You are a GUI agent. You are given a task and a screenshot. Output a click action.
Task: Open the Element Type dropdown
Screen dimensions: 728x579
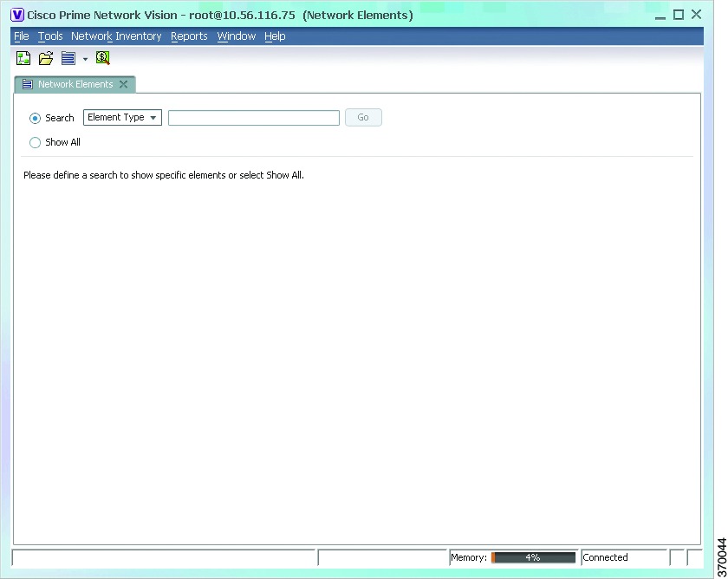click(x=122, y=118)
